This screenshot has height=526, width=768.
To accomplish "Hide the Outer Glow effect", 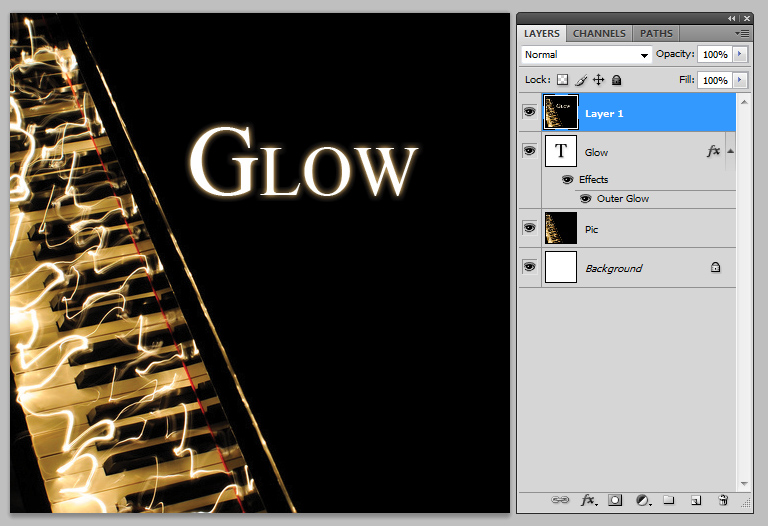I will (x=585, y=198).
